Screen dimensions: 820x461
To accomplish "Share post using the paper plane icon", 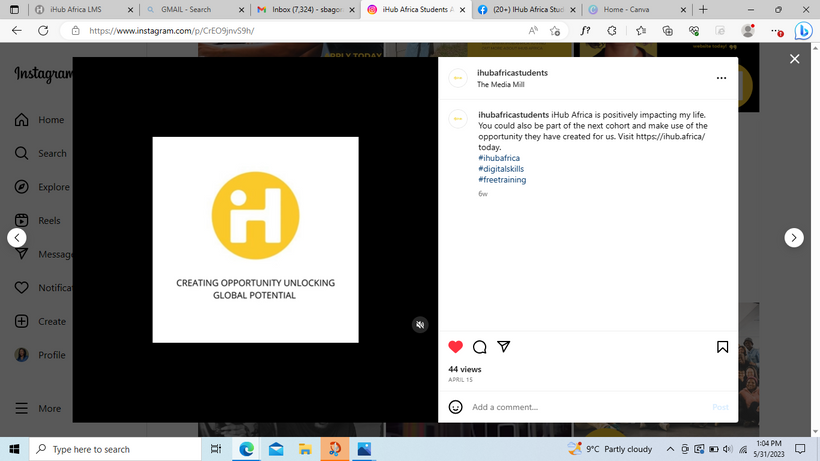I will pyautogui.click(x=504, y=347).
